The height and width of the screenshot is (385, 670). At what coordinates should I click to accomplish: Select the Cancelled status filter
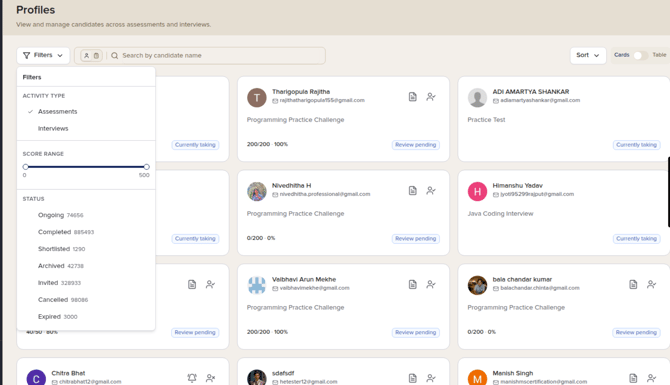coord(86,300)
